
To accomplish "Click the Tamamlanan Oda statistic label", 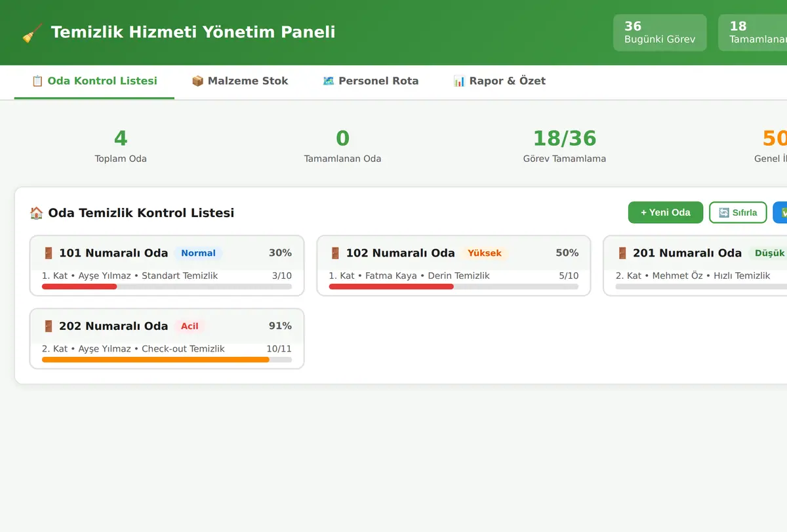I will (x=342, y=159).
